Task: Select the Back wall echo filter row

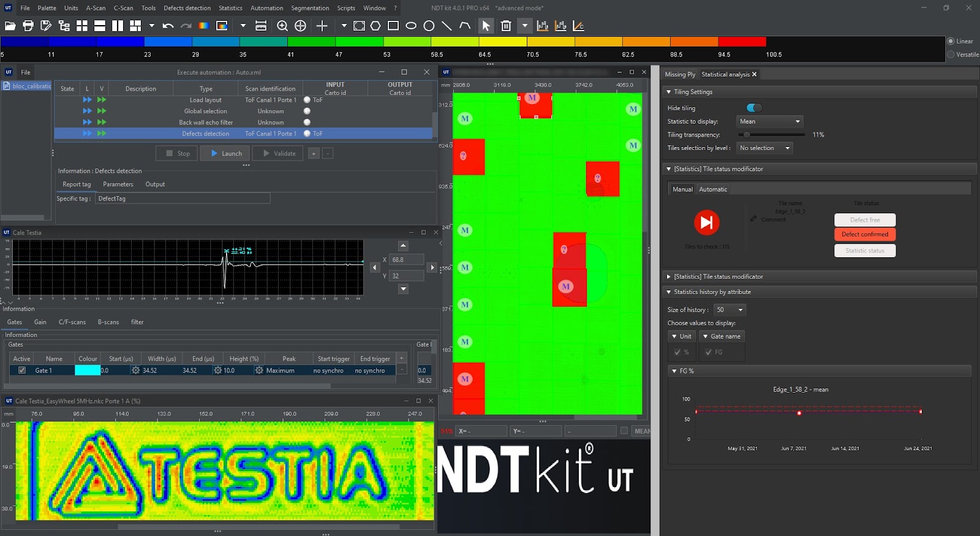Action: point(243,123)
